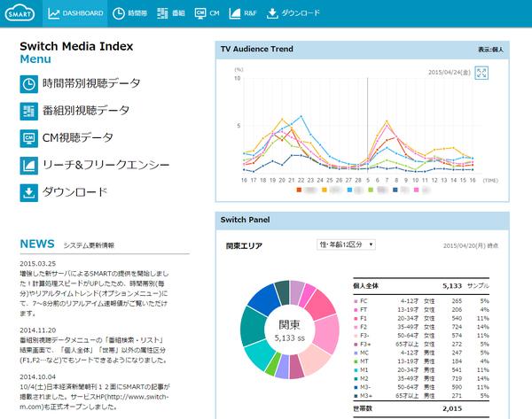Screen dimensions: 532x419
Task: Click the 2015.03.25 news date
Action: pyautogui.click(x=37, y=263)
